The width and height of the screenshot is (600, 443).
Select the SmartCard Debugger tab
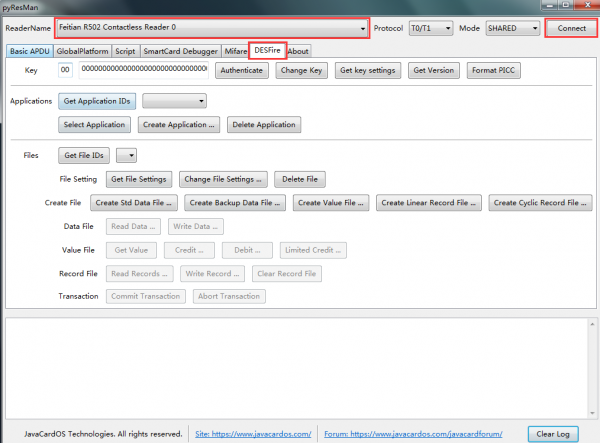[180, 51]
